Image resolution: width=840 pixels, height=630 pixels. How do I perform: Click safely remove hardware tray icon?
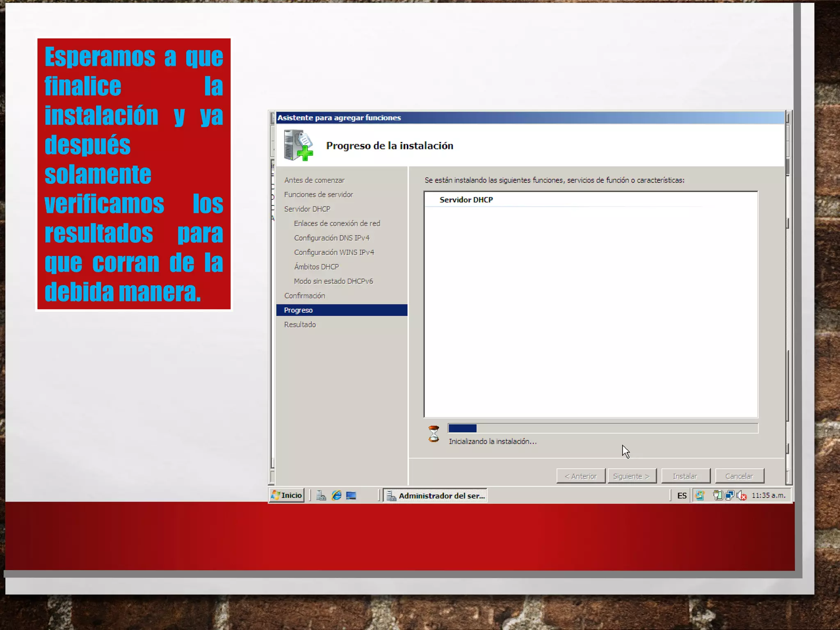pyautogui.click(x=717, y=495)
